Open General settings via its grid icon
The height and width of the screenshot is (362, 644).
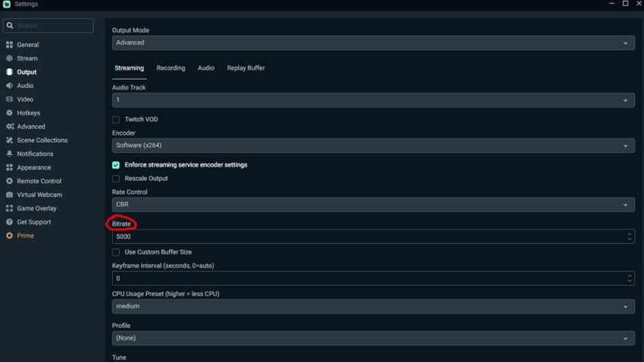pyautogui.click(x=9, y=45)
